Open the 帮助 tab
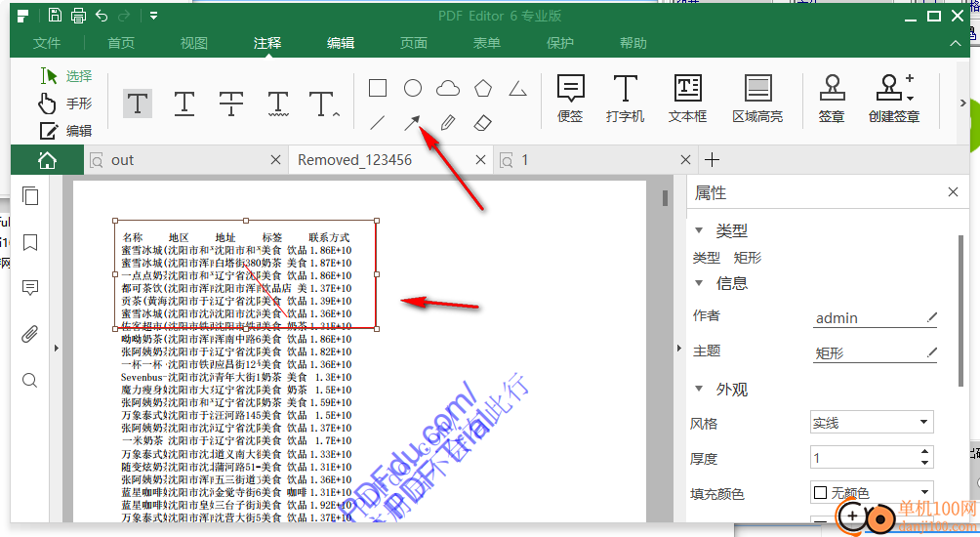Viewport: 980px width, 537px height. tap(633, 43)
